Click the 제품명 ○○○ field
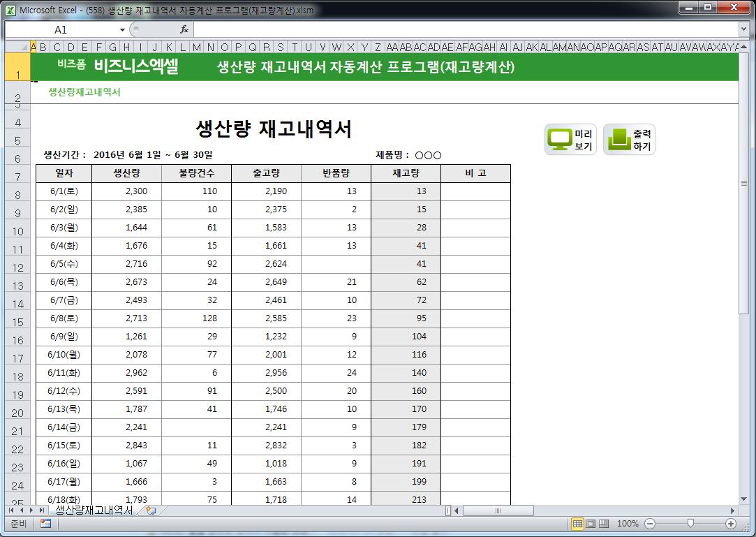 pos(408,155)
